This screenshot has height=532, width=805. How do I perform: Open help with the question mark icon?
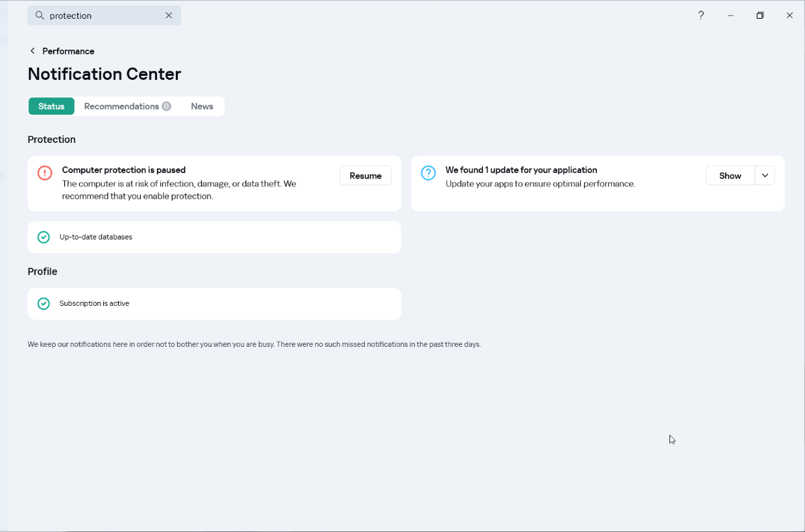point(701,15)
